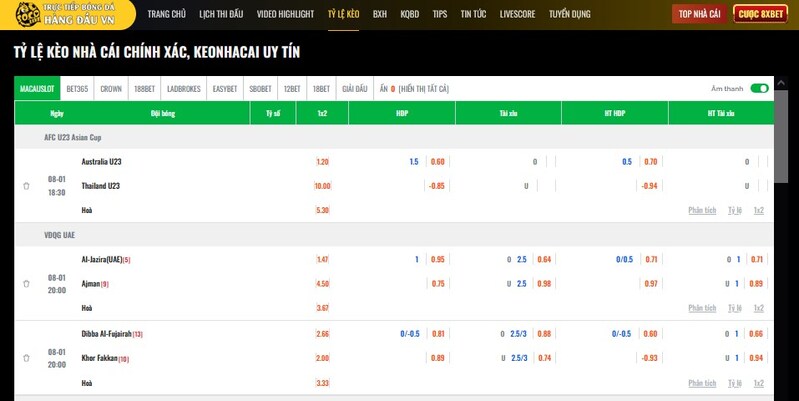Switch to the BET365 bookmaker tab
The width and height of the screenshot is (799, 401).
click(77, 88)
